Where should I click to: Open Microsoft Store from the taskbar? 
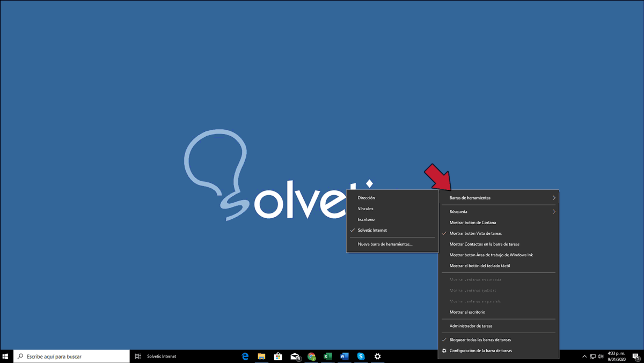tap(278, 356)
